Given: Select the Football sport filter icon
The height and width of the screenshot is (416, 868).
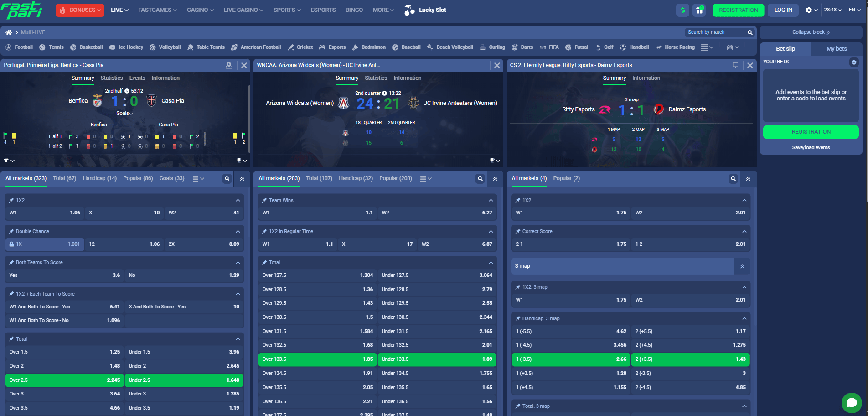Looking at the screenshot, I should click(x=9, y=47).
